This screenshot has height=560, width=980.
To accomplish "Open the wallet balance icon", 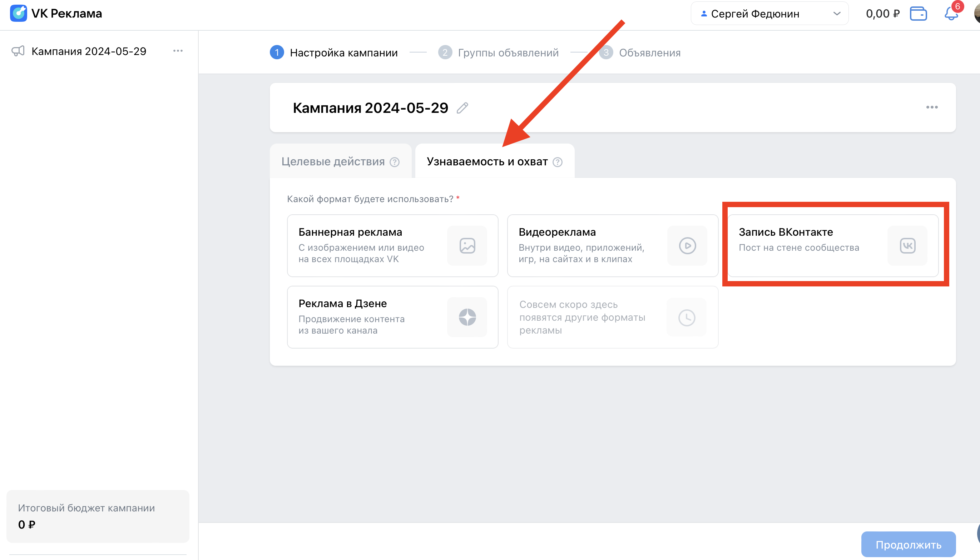I will click(x=918, y=14).
